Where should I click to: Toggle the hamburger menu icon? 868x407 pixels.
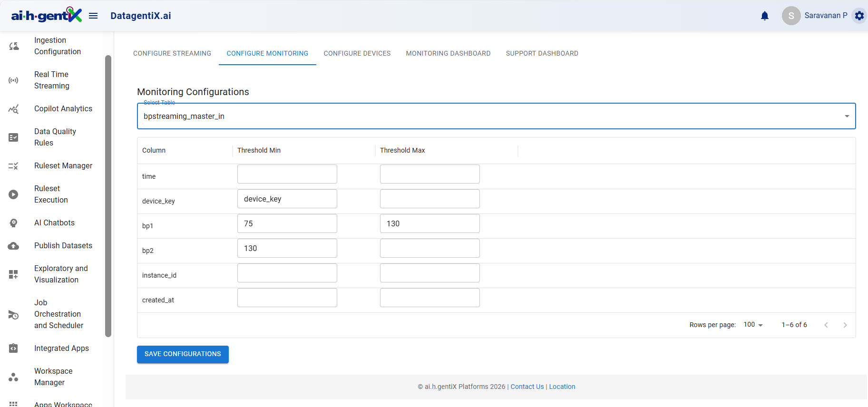[x=93, y=16]
